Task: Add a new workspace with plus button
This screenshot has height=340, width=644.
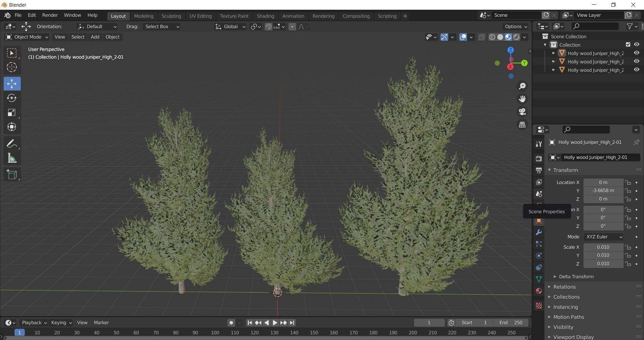Action: (405, 16)
